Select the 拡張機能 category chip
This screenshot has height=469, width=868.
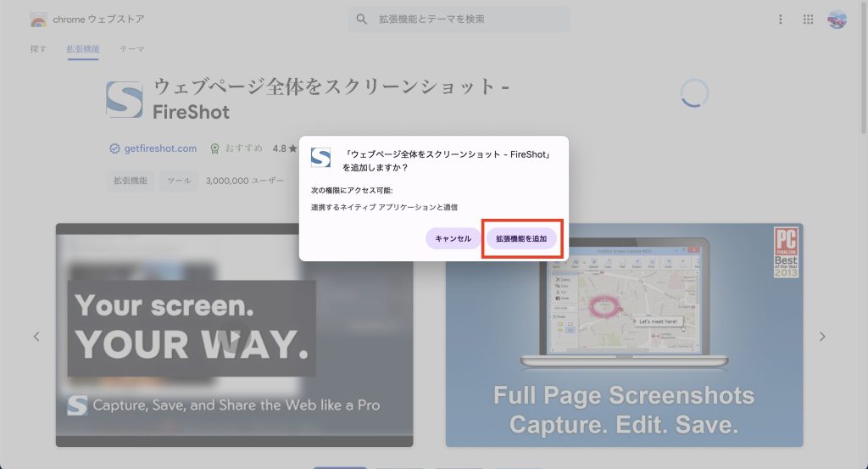pos(131,181)
